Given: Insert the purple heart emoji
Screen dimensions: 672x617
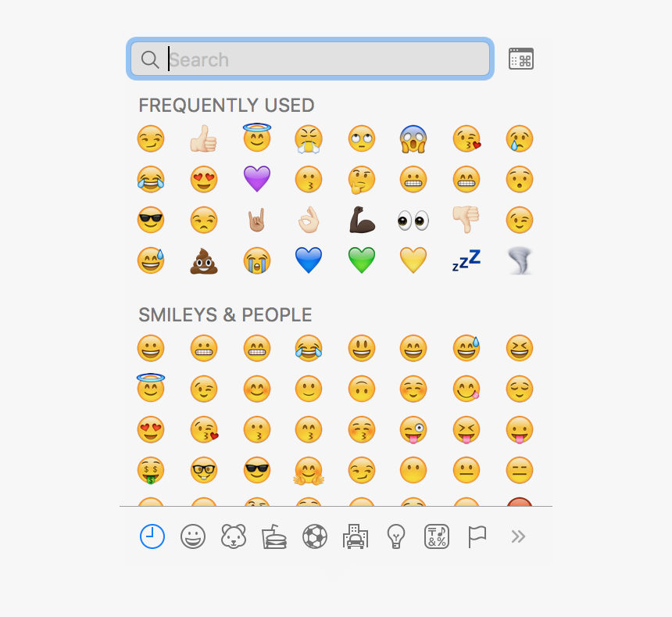Looking at the screenshot, I should (257, 179).
